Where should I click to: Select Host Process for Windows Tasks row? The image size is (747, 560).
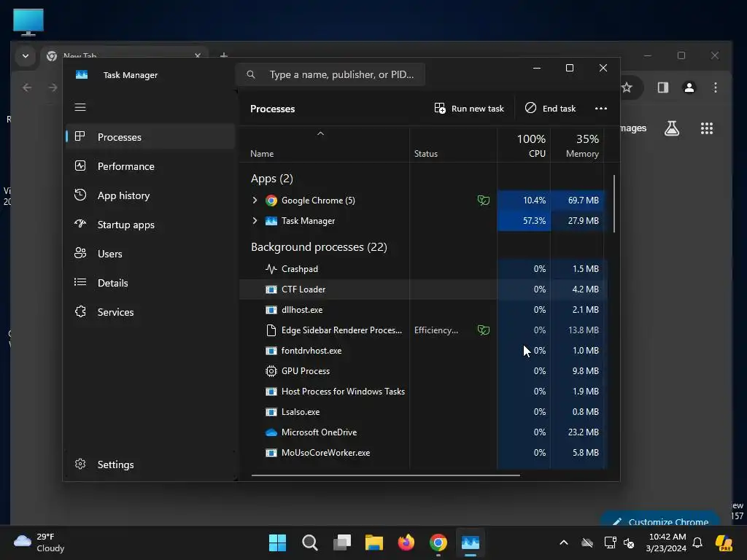[423, 392]
